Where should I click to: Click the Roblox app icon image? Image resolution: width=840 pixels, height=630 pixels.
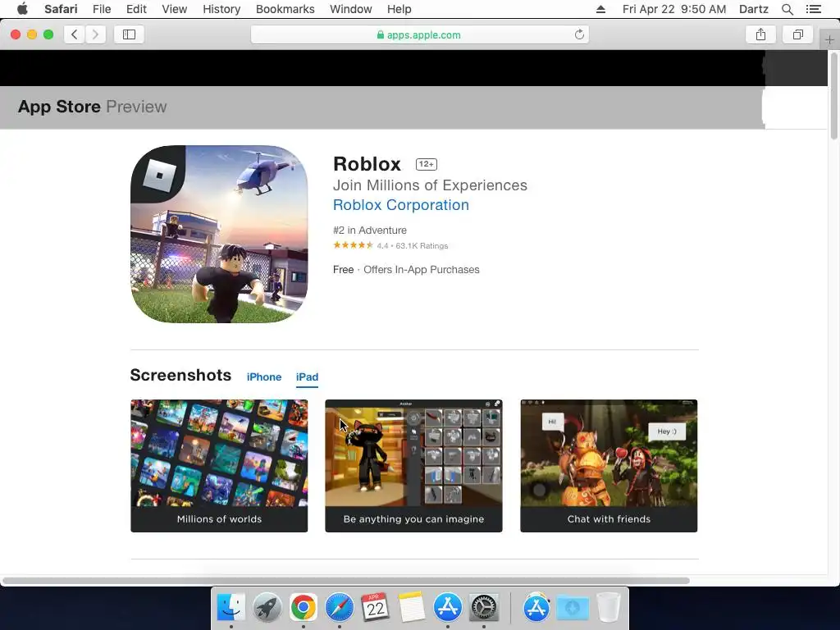(219, 234)
